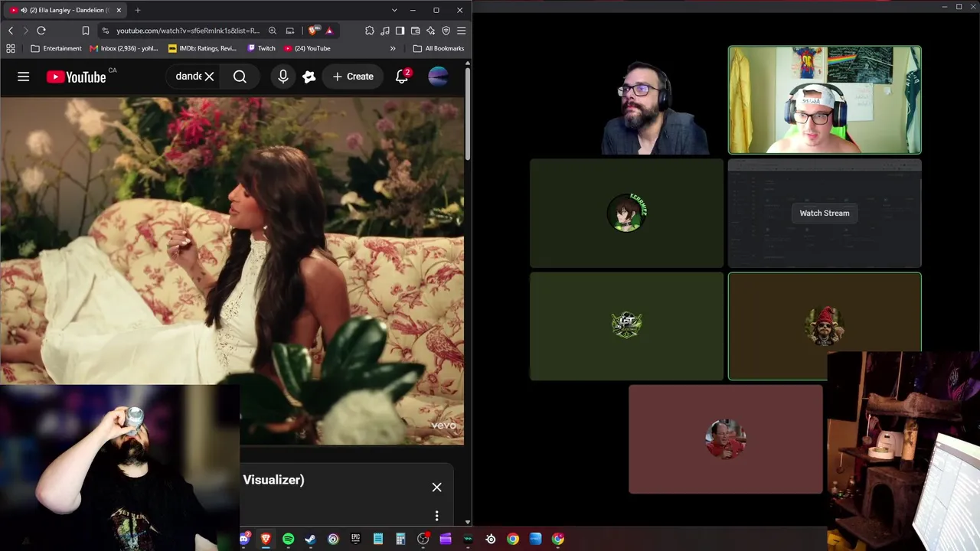980x551 pixels.
Task: Open the media playlist music-note icon
Action: [385, 31]
